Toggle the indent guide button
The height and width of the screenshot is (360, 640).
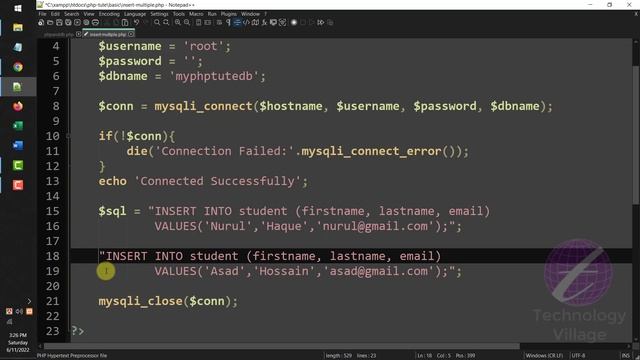coord(237,22)
